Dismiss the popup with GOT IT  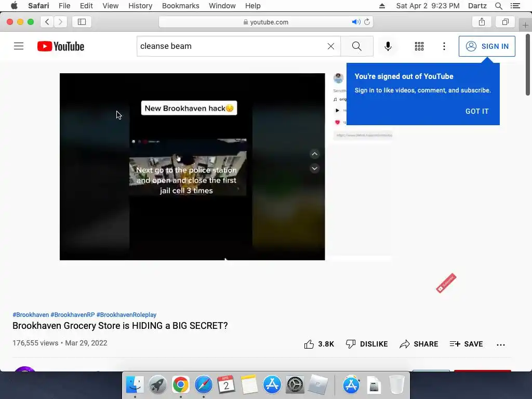477,111
